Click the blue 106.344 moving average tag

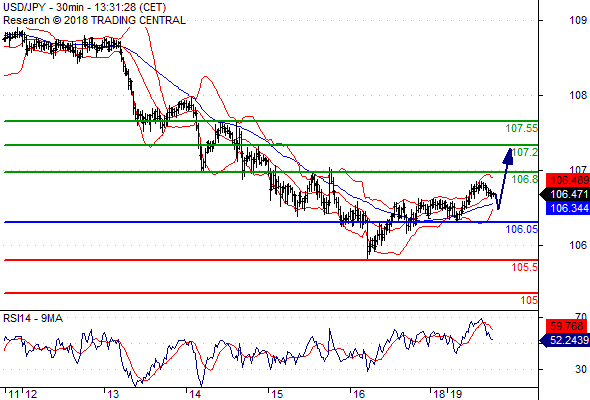[x=567, y=208]
